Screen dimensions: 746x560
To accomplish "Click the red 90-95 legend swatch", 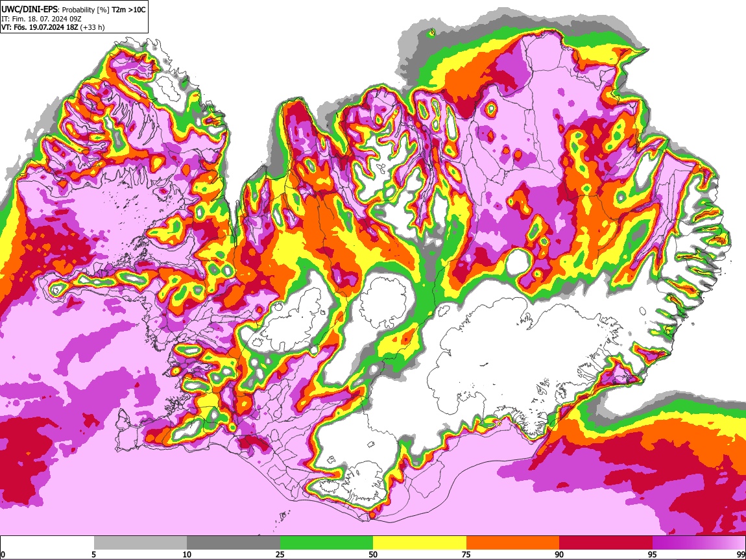I will click(606, 542).
